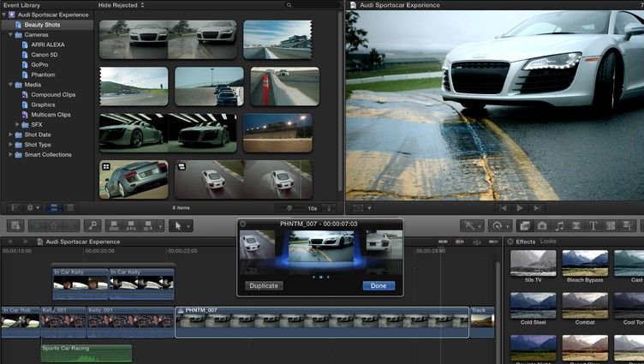The image size is (644, 364).
Task: Open the Titles browser T icon
Action: pyautogui.click(x=593, y=225)
